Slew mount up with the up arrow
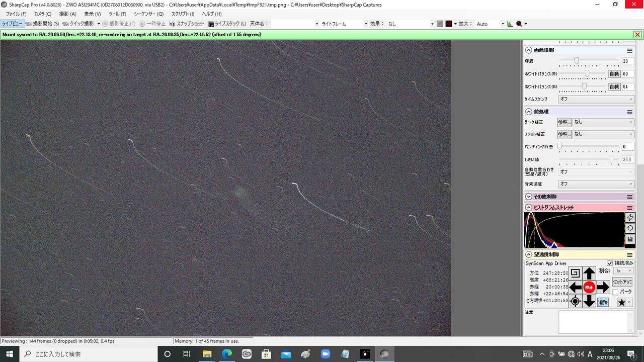This screenshot has width=644, height=362. 589,274
